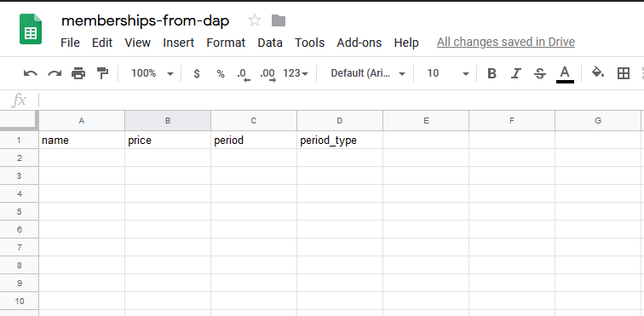
Task: Decrease decimal places
Action: pyautogui.click(x=244, y=74)
